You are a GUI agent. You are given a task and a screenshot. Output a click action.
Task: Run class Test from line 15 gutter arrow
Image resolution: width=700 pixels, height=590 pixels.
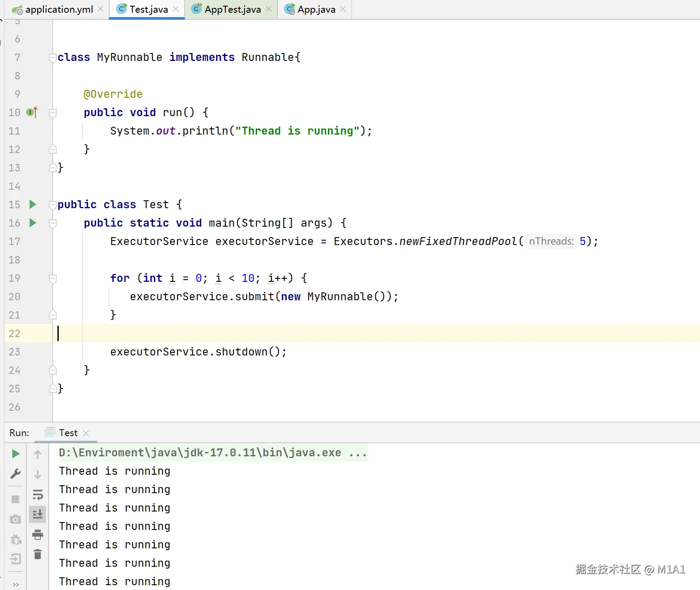click(32, 204)
